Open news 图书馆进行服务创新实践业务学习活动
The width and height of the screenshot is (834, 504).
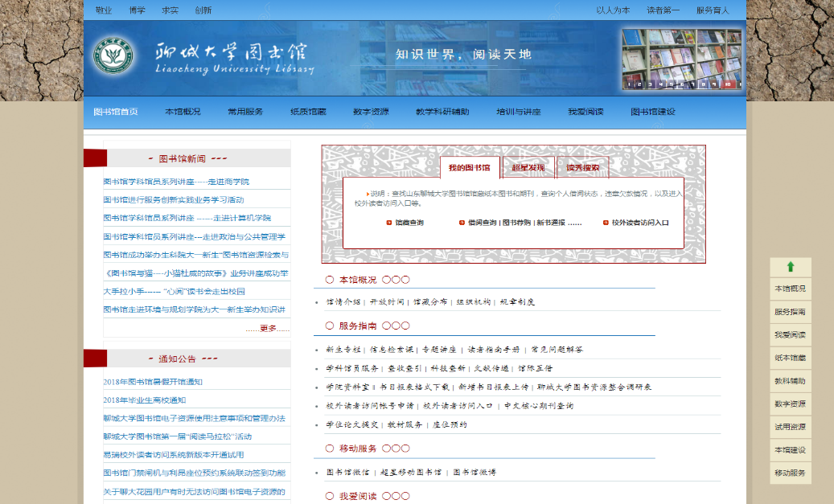point(174,200)
